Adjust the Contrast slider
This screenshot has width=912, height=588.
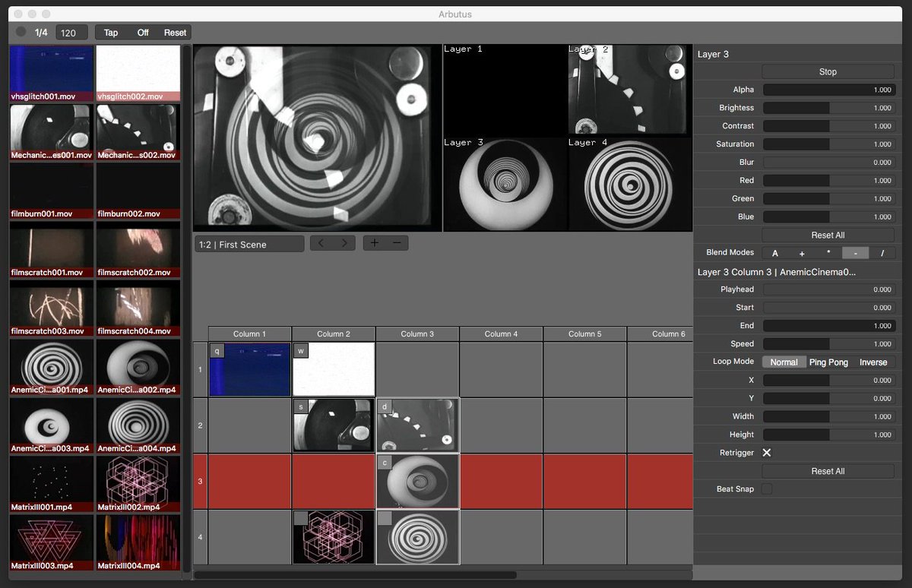click(828, 126)
